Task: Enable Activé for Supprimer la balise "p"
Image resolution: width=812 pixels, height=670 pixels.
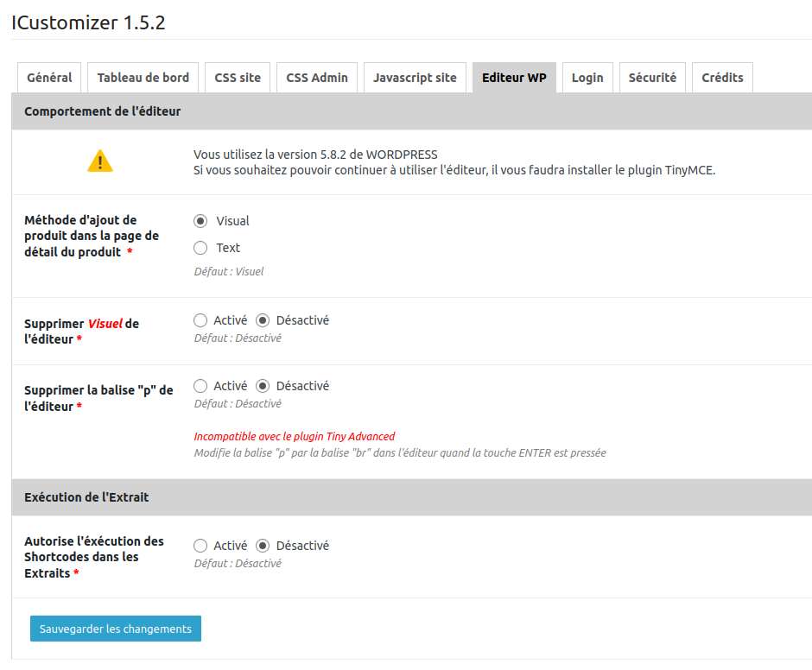Action: pyautogui.click(x=200, y=386)
